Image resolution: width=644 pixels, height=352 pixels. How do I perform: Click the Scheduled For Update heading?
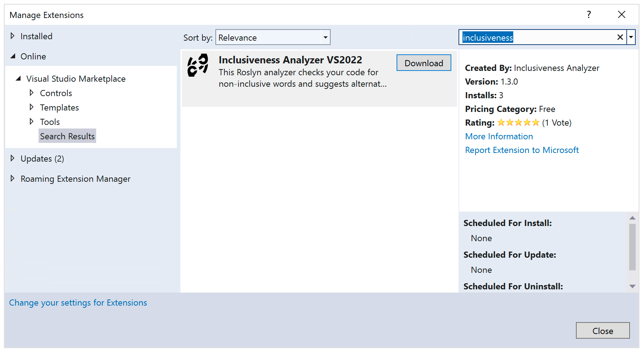pyautogui.click(x=510, y=255)
